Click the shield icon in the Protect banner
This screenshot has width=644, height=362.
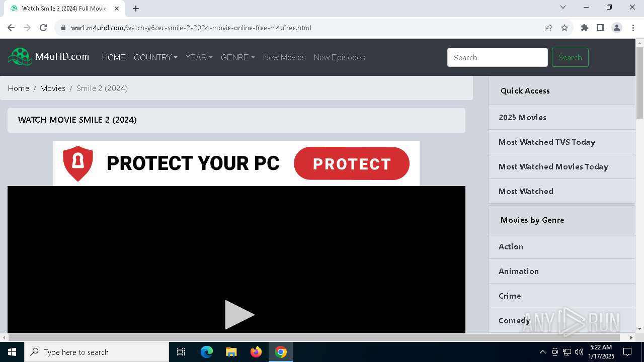78,163
